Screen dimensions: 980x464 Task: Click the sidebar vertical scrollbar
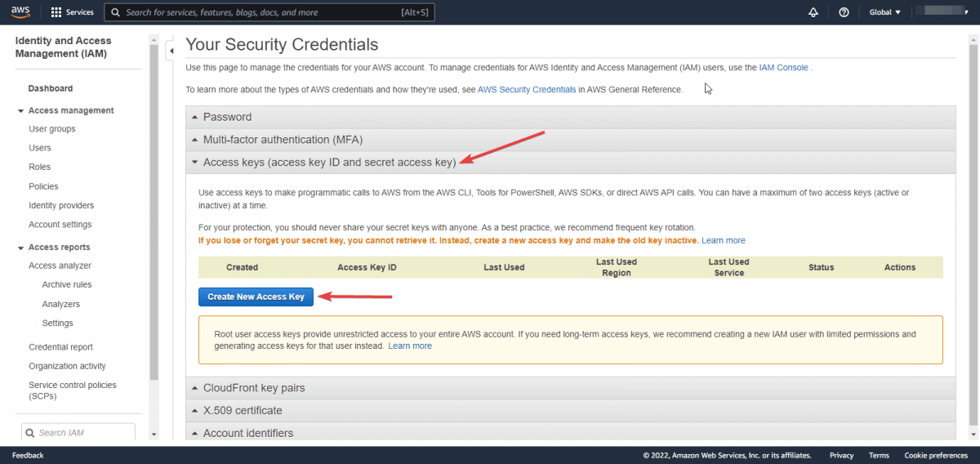click(x=154, y=212)
